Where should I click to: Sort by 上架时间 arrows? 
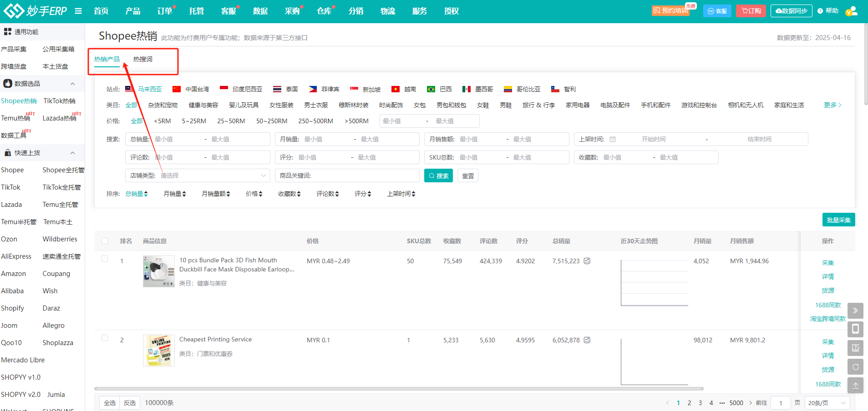point(413,194)
